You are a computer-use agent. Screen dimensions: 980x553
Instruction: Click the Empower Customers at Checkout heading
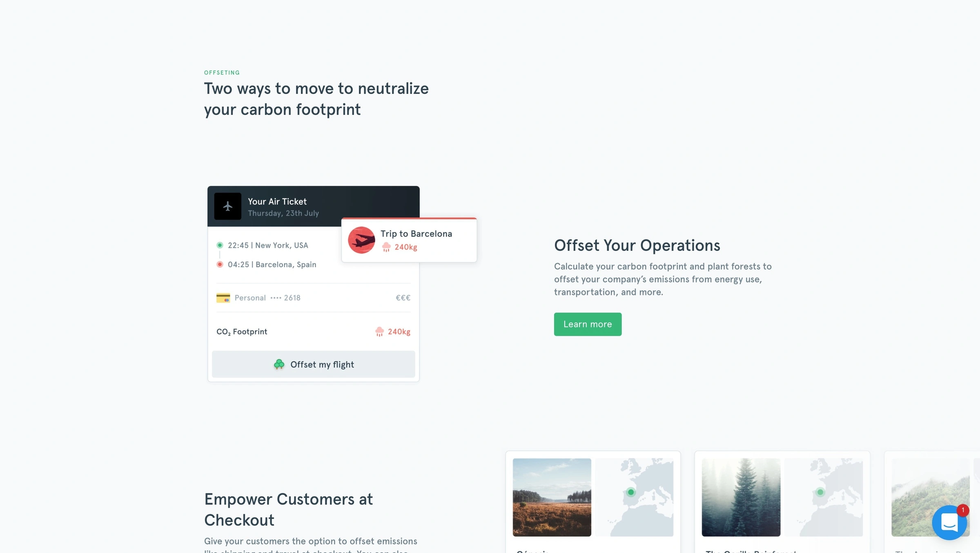click(x=288, y=509)
